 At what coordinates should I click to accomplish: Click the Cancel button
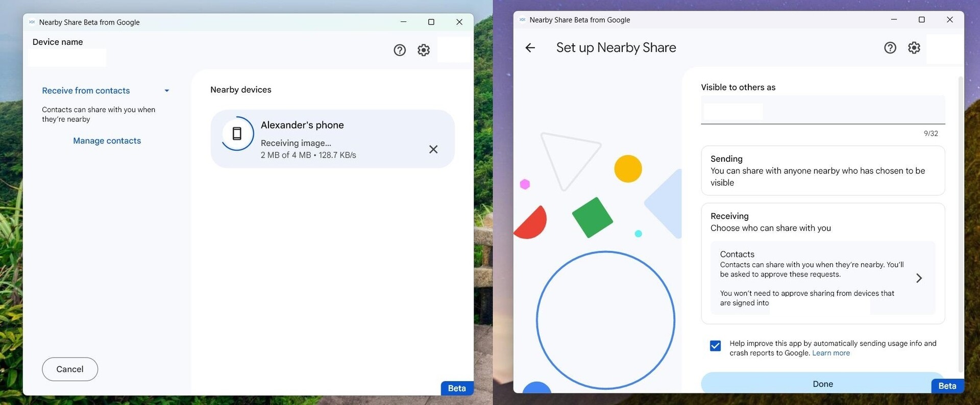70,369
